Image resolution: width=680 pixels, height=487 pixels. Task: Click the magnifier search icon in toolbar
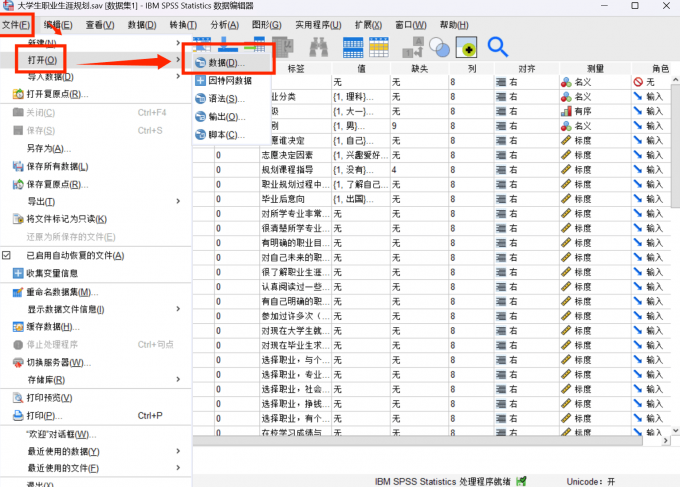(x=497, y=46)
